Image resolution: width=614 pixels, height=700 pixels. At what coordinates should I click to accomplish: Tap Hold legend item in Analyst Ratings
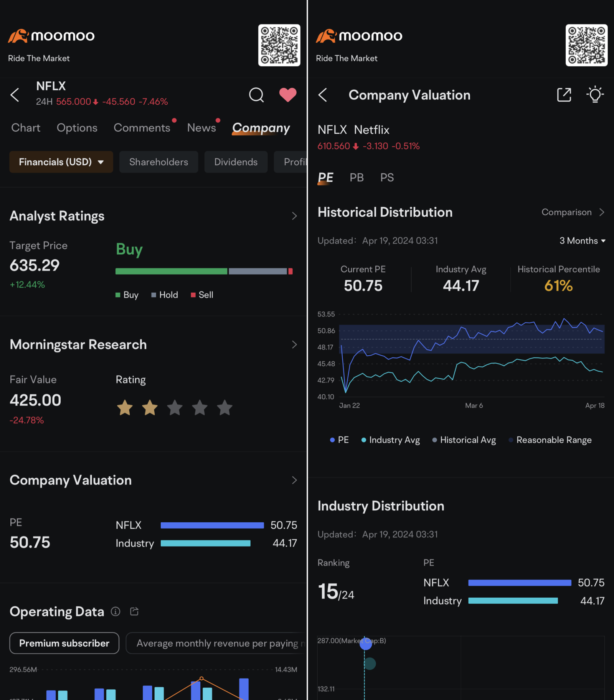pyautogui.click(x=165, y=295)
